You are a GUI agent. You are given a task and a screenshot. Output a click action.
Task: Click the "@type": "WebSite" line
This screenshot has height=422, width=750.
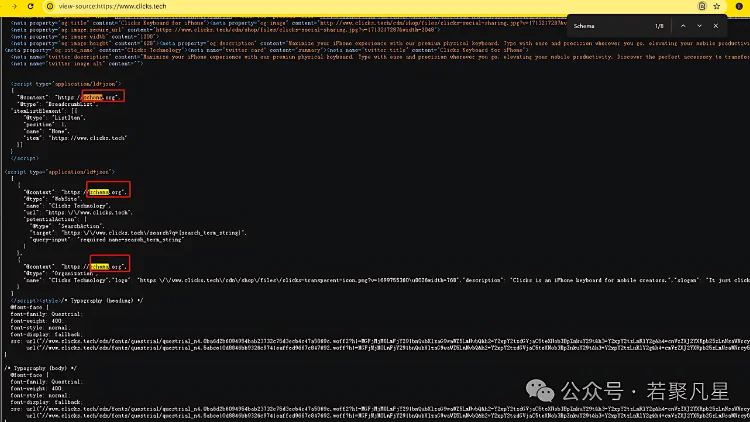click(53, 199)
